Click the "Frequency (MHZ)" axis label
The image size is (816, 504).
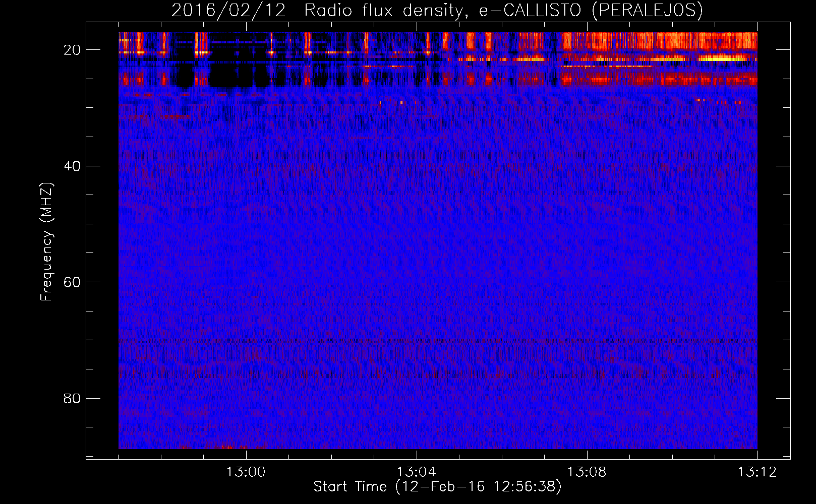[46, 242]
